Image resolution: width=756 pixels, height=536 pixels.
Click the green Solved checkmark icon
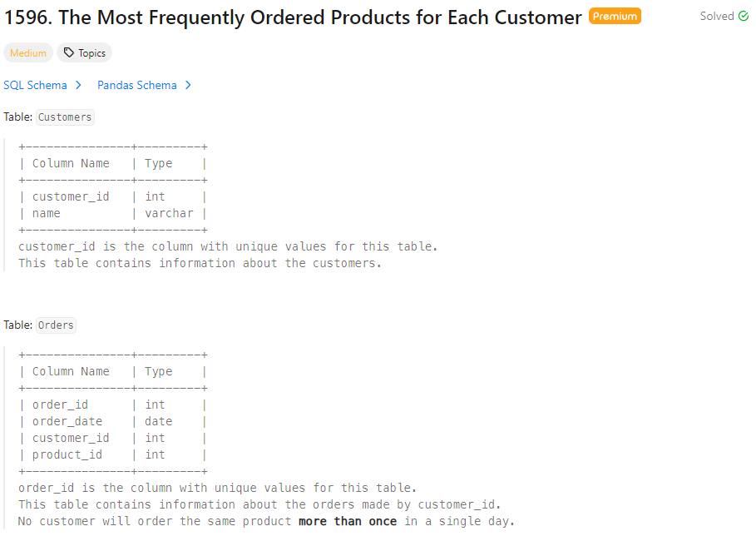point(744,17)
